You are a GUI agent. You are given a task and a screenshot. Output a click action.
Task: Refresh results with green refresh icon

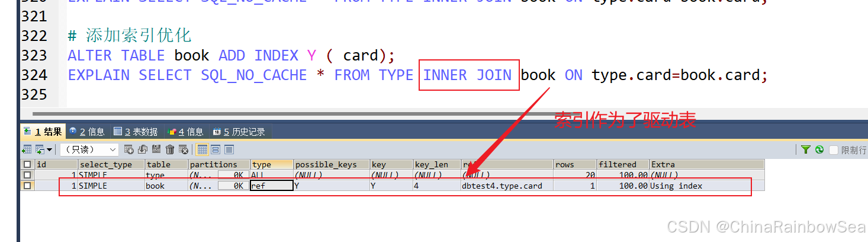[x=819, y=150]
